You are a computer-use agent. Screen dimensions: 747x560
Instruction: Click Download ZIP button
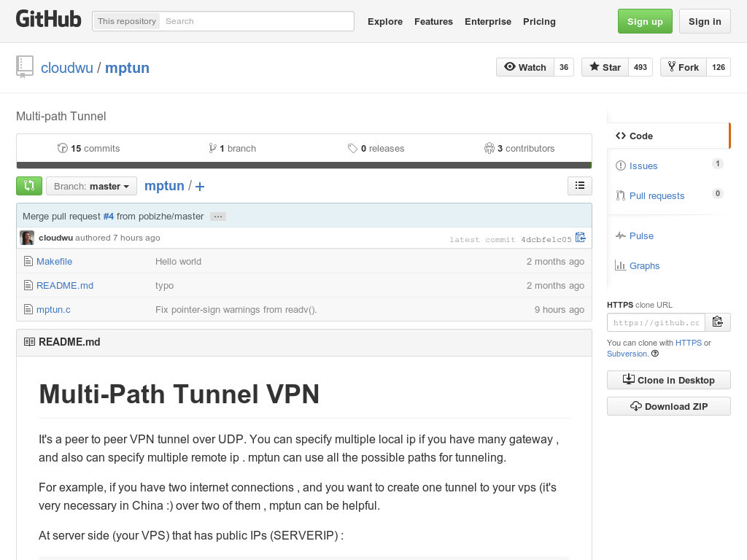(669, 406)
